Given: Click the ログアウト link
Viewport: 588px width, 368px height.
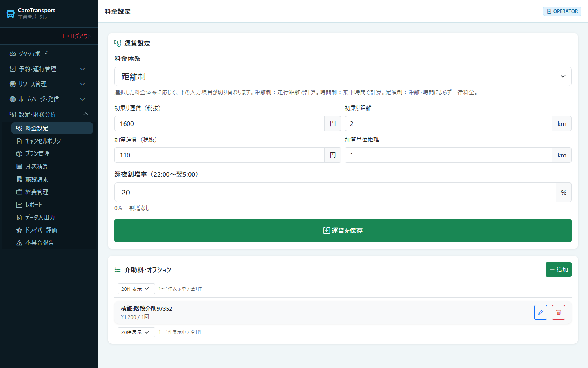Looking at the screenshot, I should [77, 36].
